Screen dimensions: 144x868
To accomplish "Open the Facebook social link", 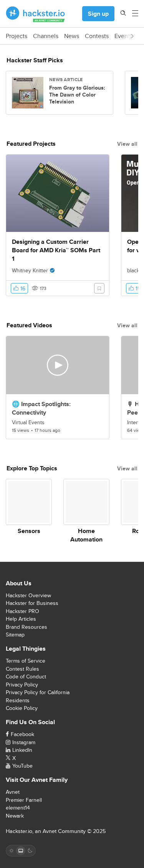I will [x=20, y=734].
